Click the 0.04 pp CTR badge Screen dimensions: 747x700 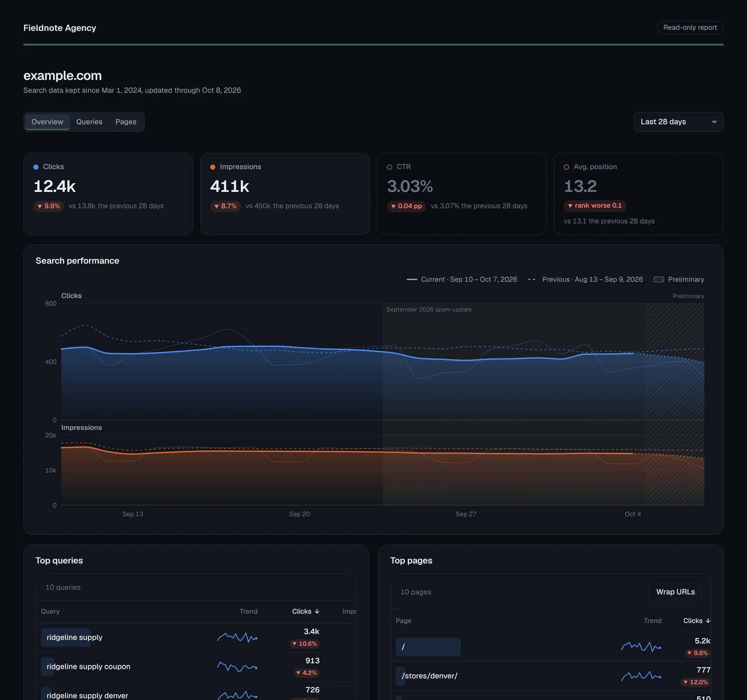(x=406, y=206)
